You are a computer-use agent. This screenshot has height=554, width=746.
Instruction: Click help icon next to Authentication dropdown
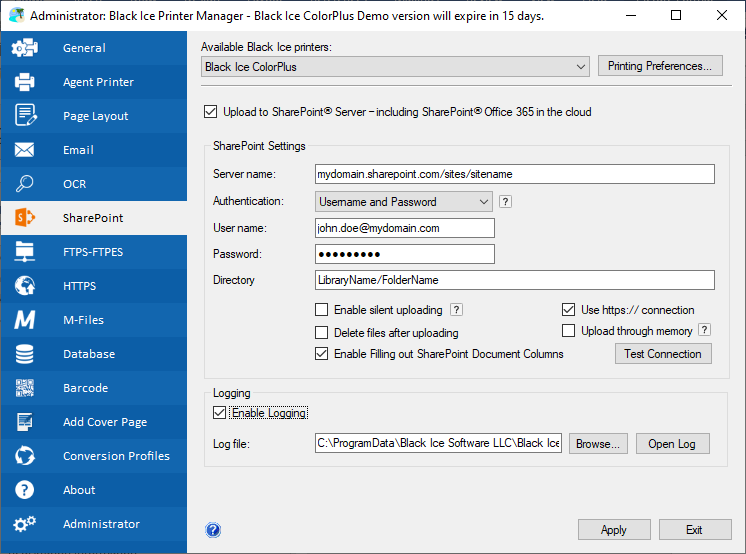point(505,201)
